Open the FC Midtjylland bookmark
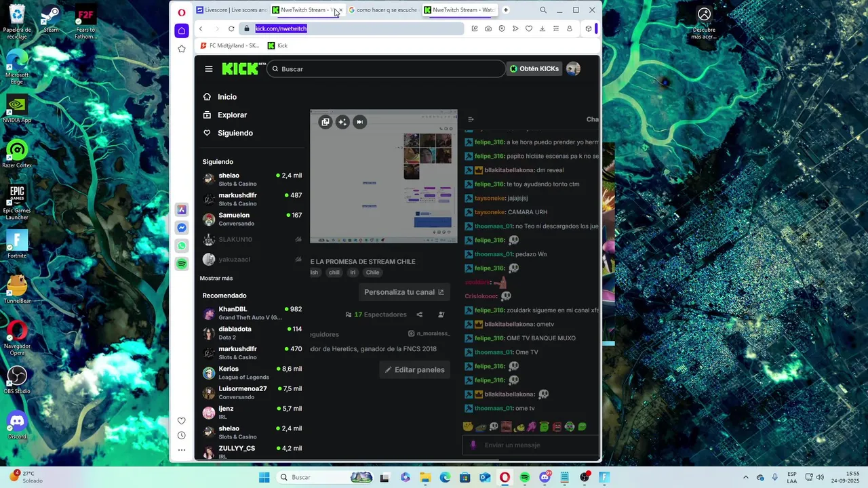868x488 pixels. [x=230, y=45]
